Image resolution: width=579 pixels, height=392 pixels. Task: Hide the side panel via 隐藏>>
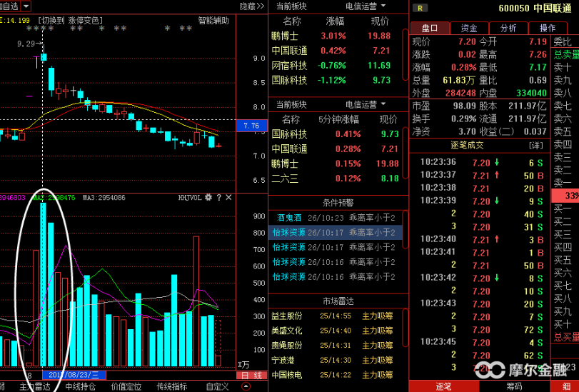click(x=252, y=6)
